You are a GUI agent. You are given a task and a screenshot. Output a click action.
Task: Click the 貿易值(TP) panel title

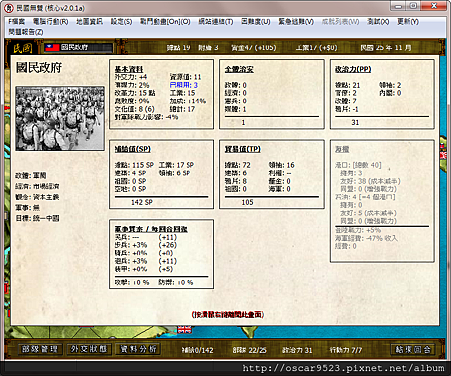pos(242,149)
